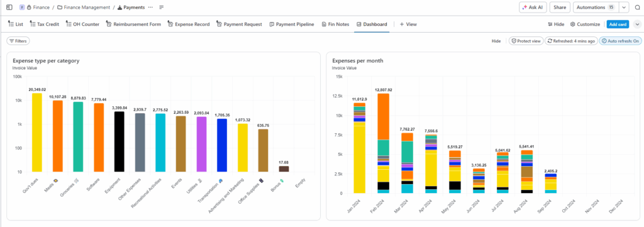Click the Ask AI sparkle button
644x227 pixels.
coord(533,8)
